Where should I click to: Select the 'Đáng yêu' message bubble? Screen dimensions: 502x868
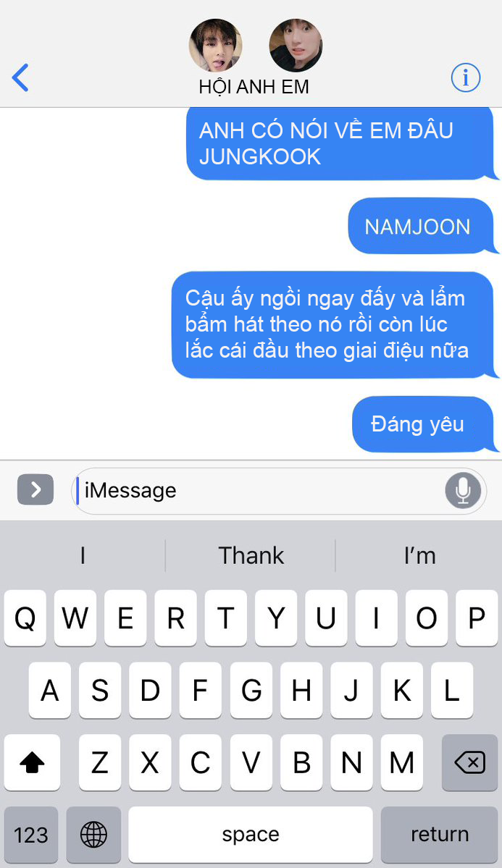click(x=423, y=425)
